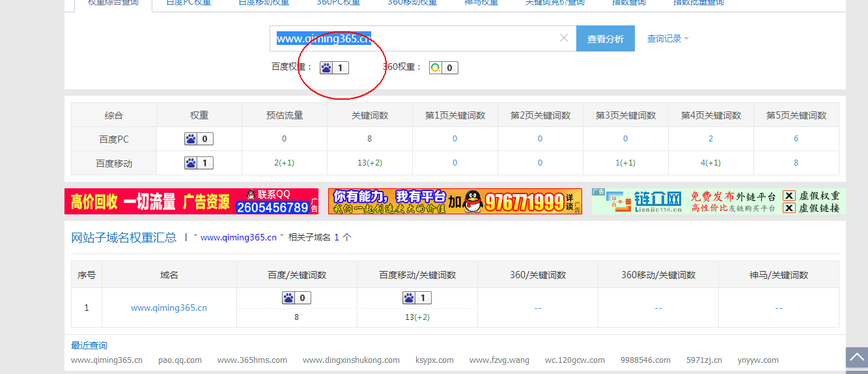Open the 查询记录 dropdown
Viewport: 868px width, 374px height.
[x=667, y=38]
